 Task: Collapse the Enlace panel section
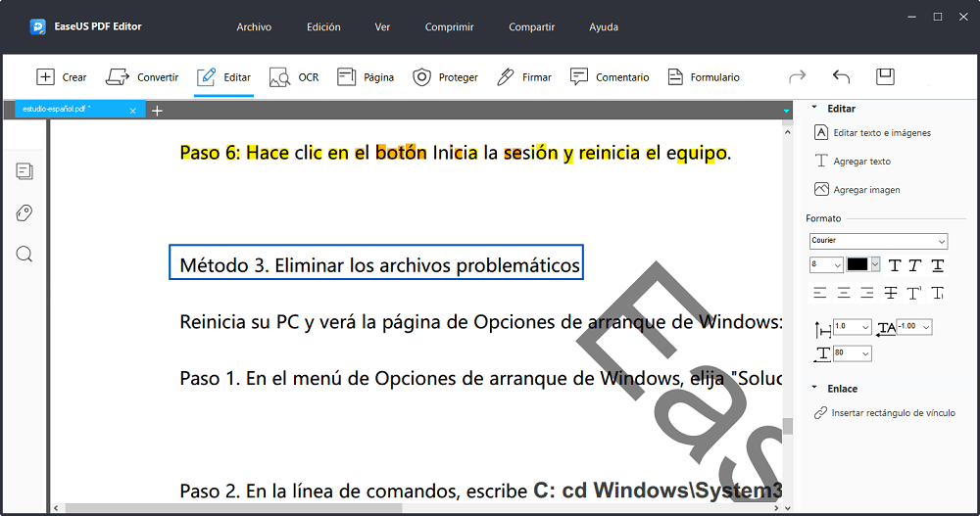coord(813,388)
